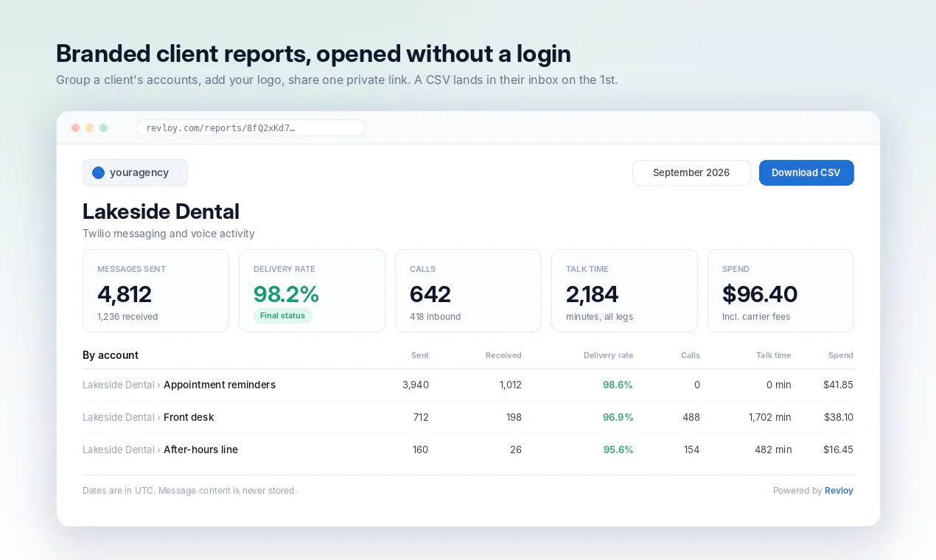This screenshot has width=936, height=560.
Task: Click the Front desk account row
Action: pos(468,417)
